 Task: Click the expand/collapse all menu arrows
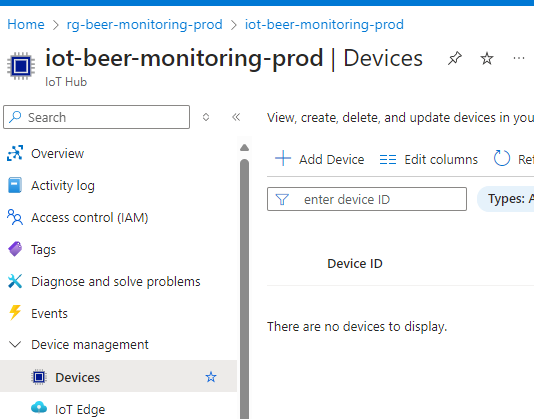(x=206, y=117)
